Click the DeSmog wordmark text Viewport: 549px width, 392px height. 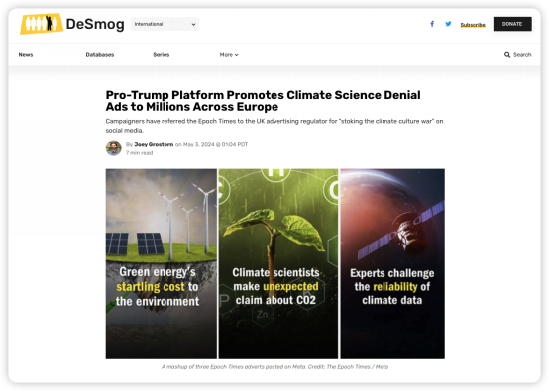[95, 24]
